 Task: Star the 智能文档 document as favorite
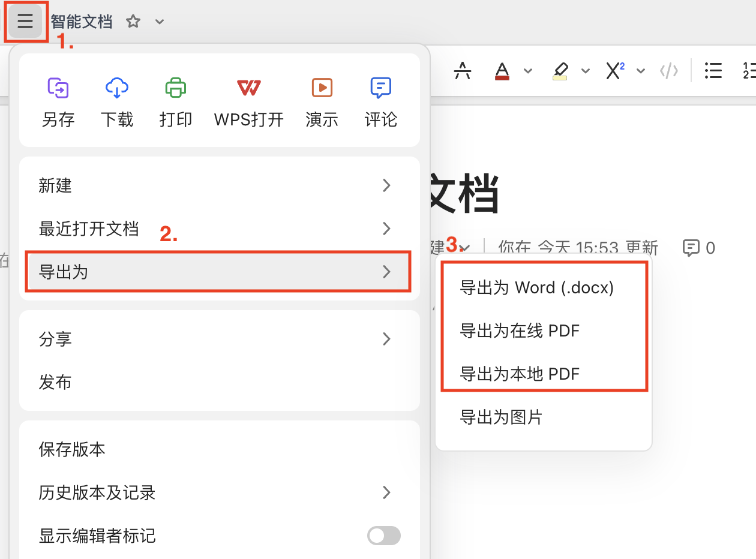[x=133, y=22]
